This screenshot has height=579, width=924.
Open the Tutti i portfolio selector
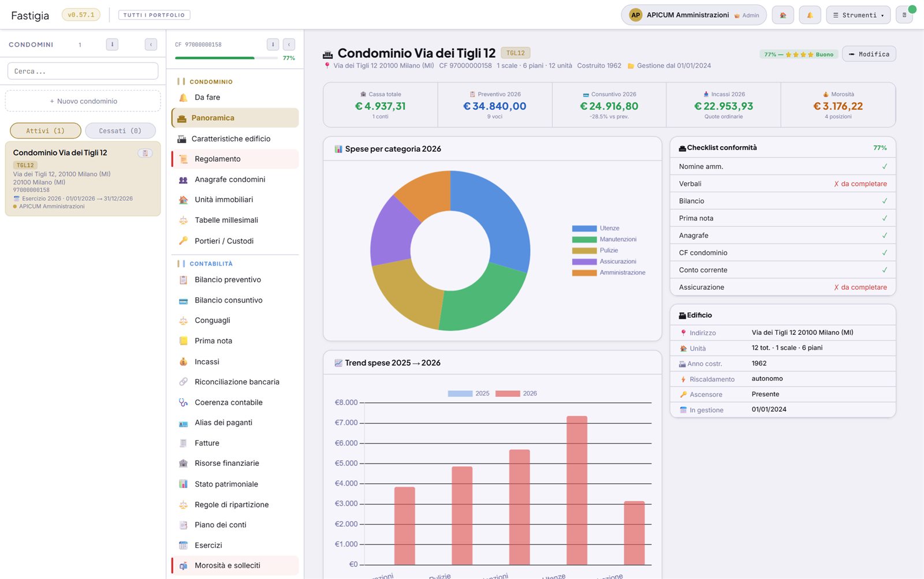click(154, 15)
